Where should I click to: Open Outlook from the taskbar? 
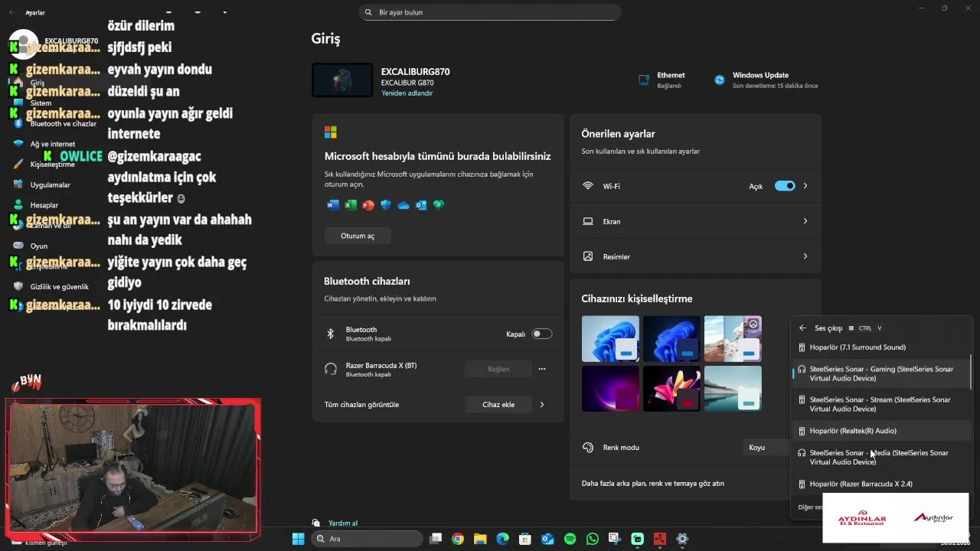pyautogui.click(x=547, y=539)
